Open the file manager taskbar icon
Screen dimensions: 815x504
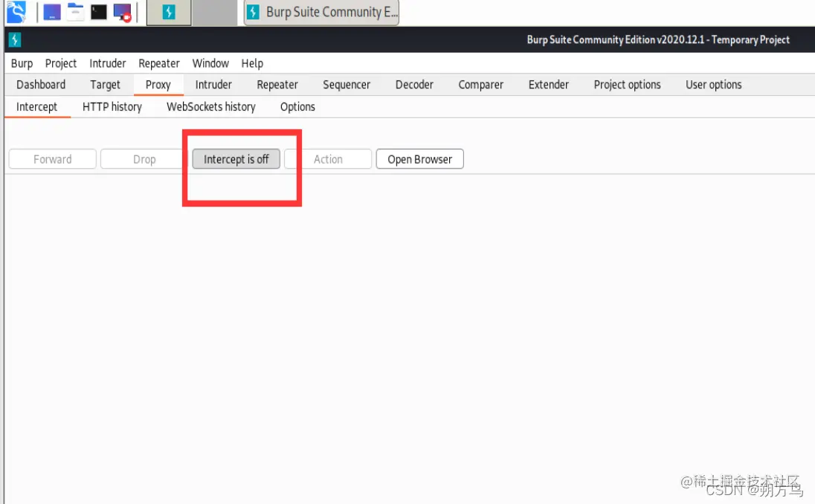75,12
